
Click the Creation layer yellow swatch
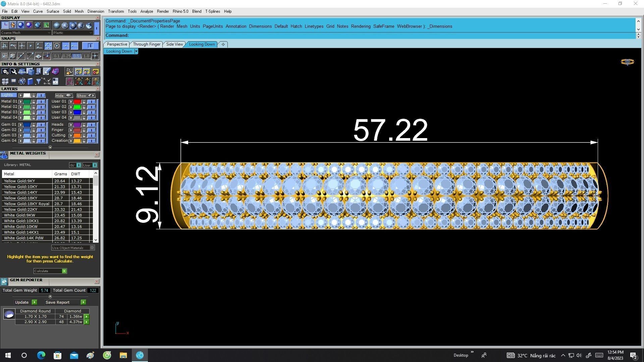click(x=77, y=141)
